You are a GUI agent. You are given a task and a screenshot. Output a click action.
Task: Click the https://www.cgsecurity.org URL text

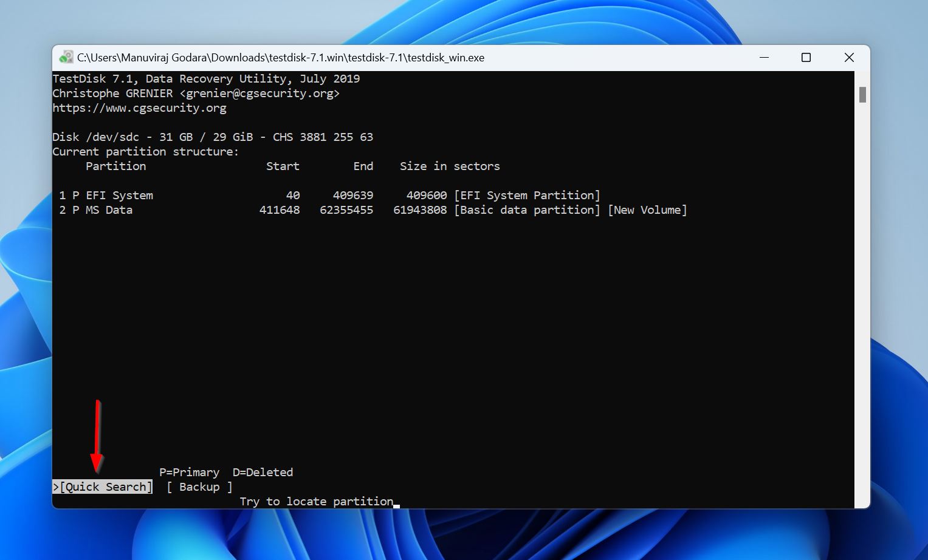pos(139,108)
